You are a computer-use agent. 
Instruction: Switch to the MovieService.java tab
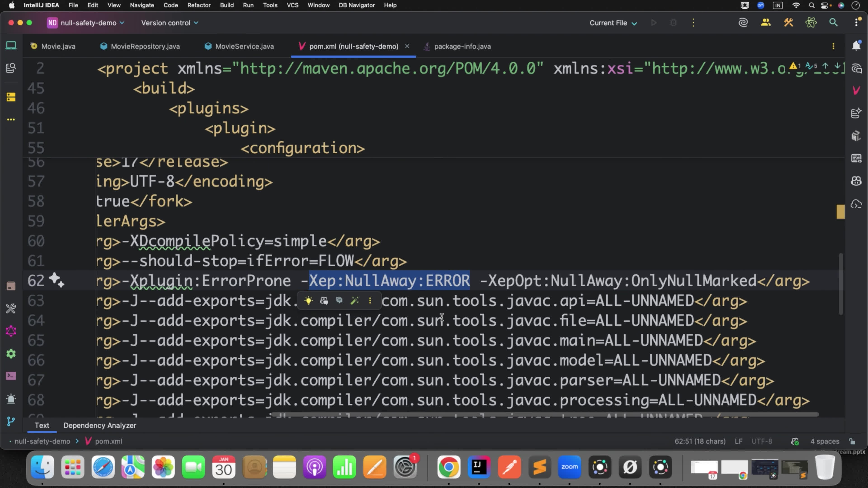[x=240, y=46]
